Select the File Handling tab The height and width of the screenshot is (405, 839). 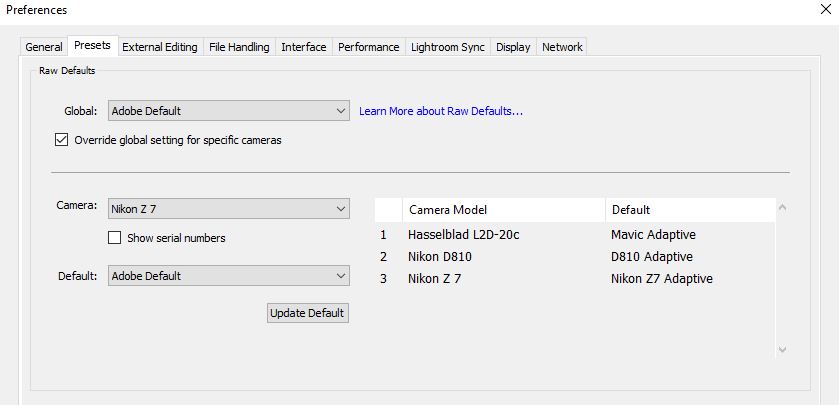point(239,47)
